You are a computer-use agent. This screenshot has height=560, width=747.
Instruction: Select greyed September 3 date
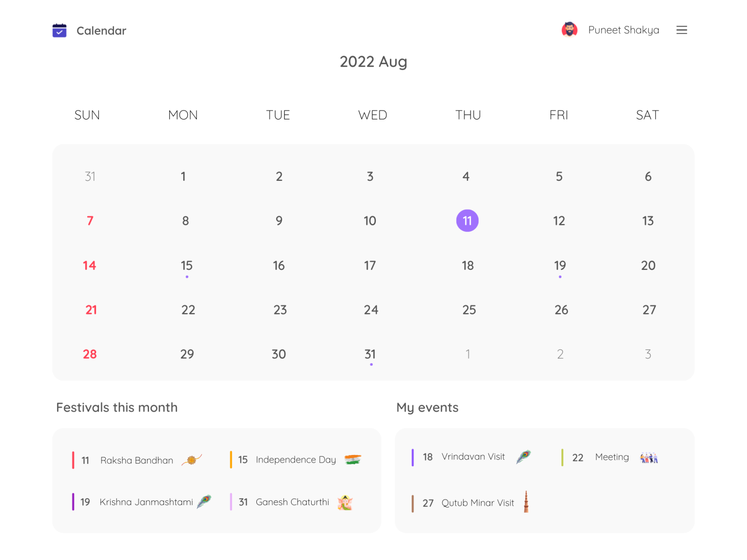pos(648,354)
